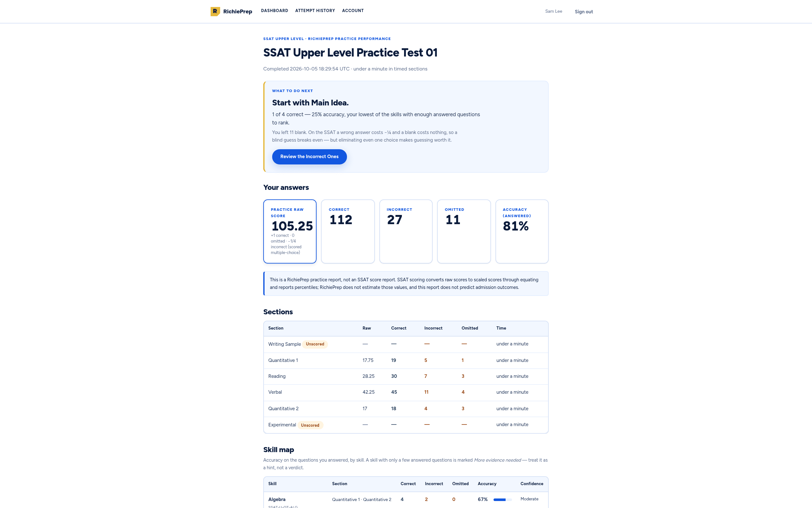Click the Start with Main Idea heading
The image size is (812, 508).
[x=310, y=103]
